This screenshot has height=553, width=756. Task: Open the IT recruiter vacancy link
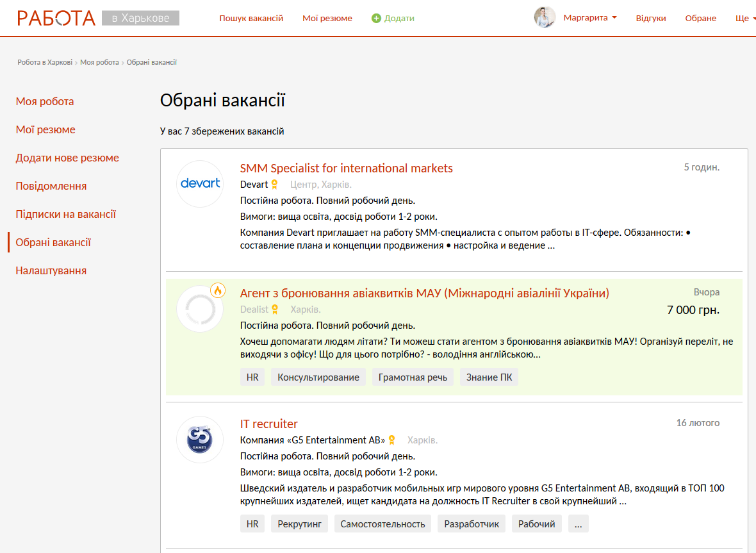point(268,424)
